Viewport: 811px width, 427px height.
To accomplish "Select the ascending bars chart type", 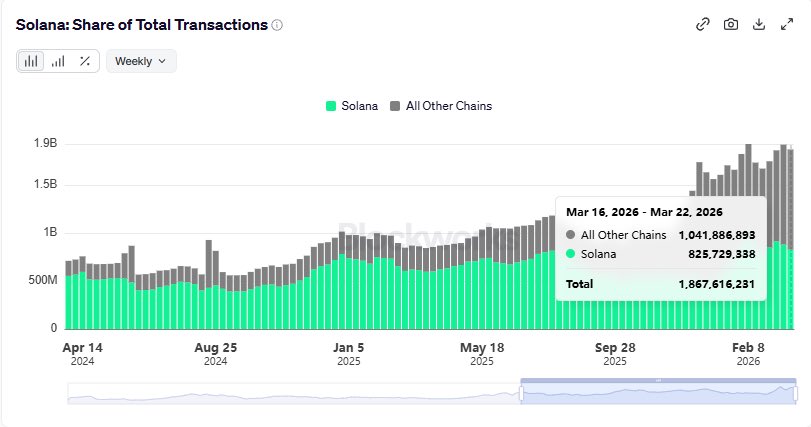I will pos(58,61).
